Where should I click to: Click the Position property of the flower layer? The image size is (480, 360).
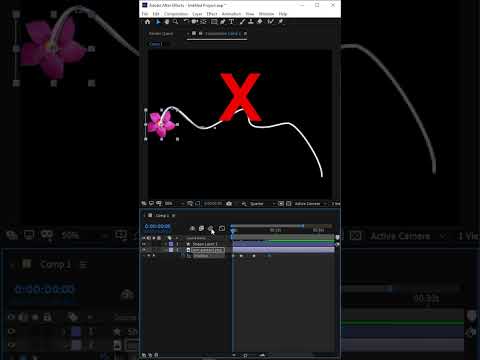point(201,256)
